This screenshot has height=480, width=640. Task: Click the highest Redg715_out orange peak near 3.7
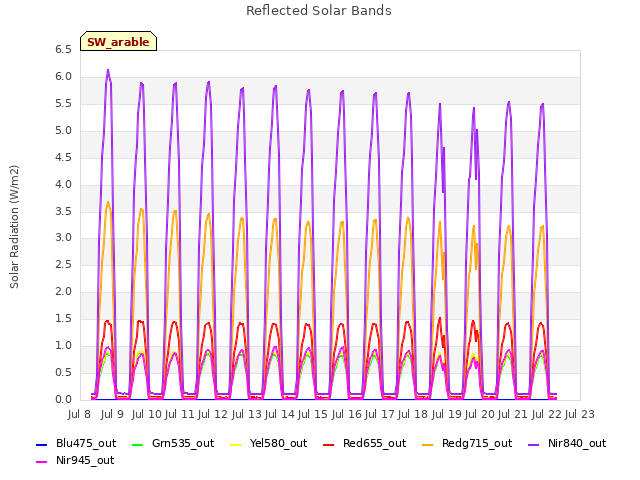coord(108,202)
